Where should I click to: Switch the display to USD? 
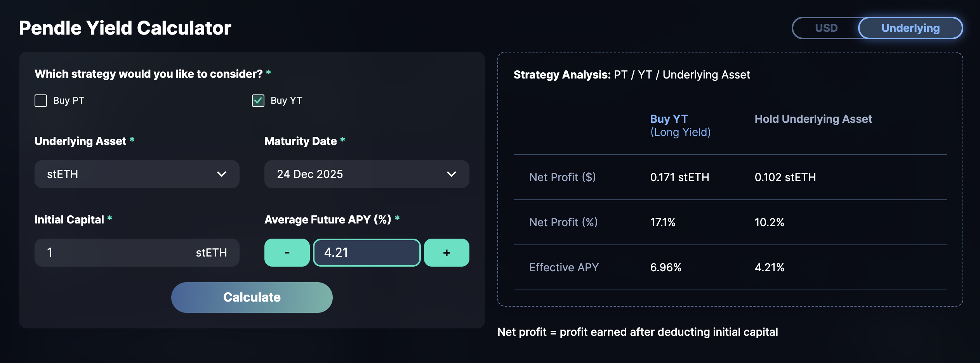(826, 28)
